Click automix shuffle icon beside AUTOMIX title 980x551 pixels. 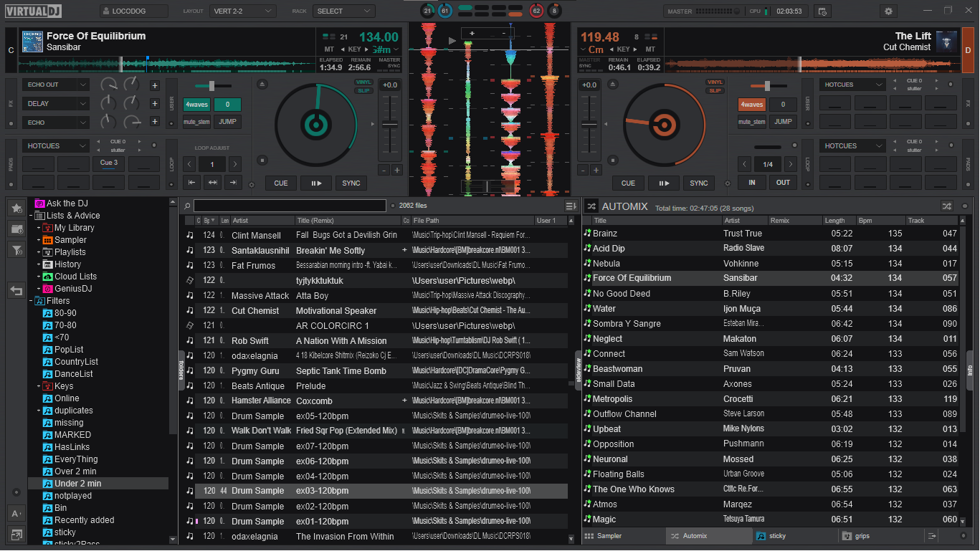tap(591, 206)
